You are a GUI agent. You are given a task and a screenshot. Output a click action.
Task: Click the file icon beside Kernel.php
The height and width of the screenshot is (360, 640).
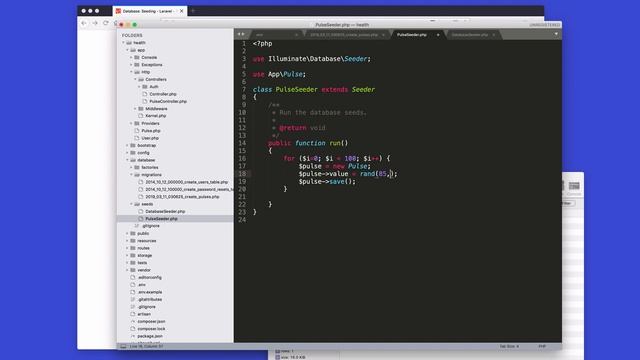click(141, 116)
